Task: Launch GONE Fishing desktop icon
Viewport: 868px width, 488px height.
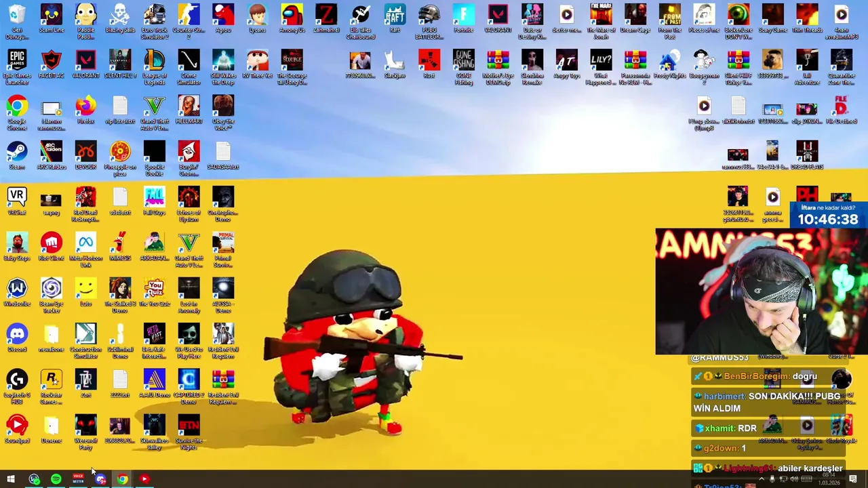Action: click(464, 67)
